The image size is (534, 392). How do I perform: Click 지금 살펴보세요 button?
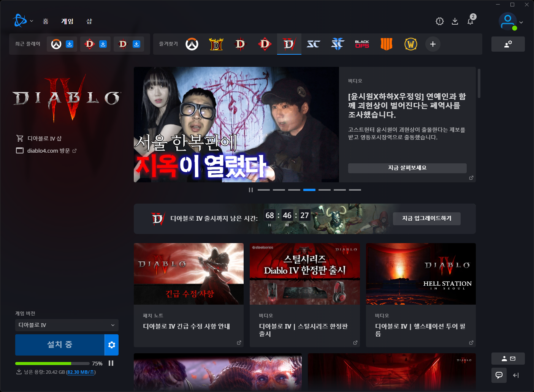[407, 168]
